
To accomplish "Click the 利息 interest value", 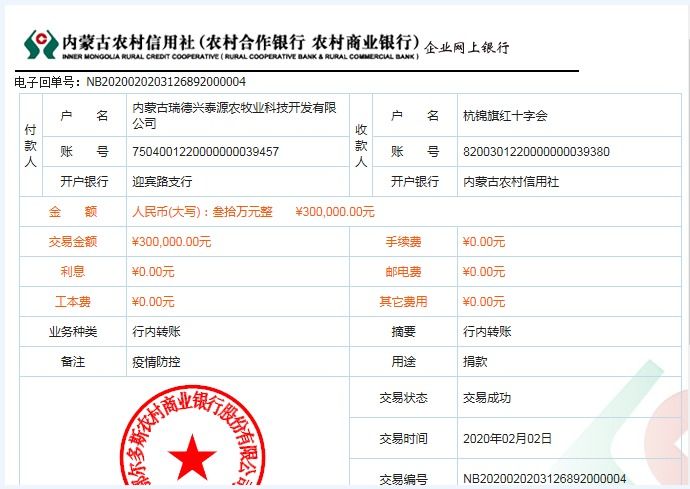I will point(153,272).
